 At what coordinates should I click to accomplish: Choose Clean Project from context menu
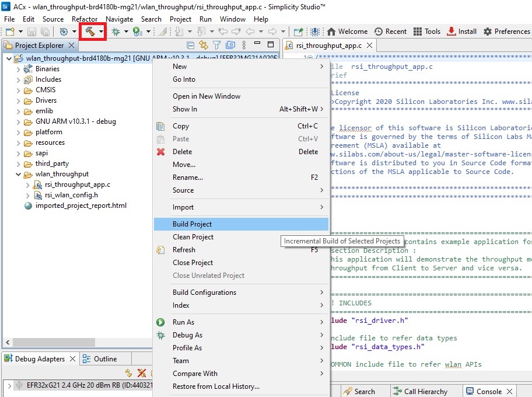pyautogui.click(x=193, y=237)
